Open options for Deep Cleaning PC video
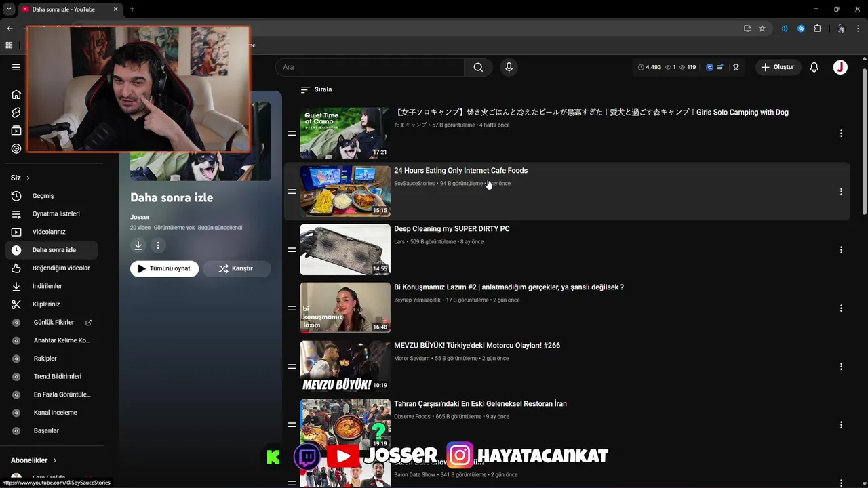Image resolution: width=868 pixels, height=488 pixels. point(841,250)
